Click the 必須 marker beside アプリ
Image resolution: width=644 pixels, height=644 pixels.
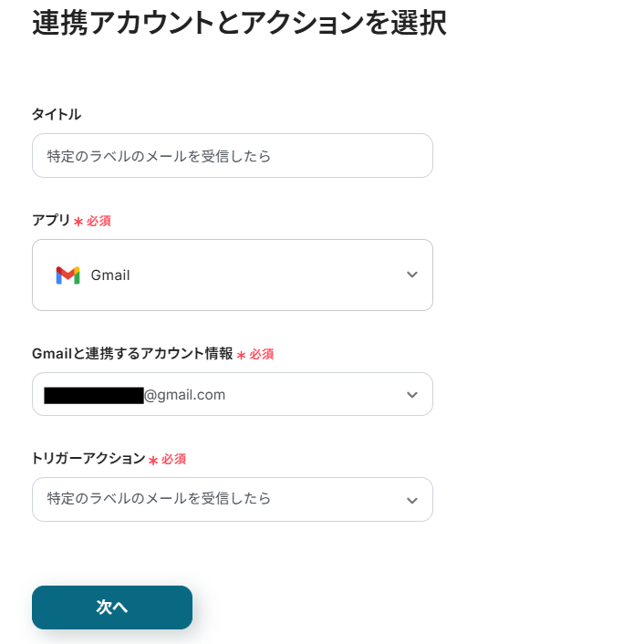tap(99, 222)
